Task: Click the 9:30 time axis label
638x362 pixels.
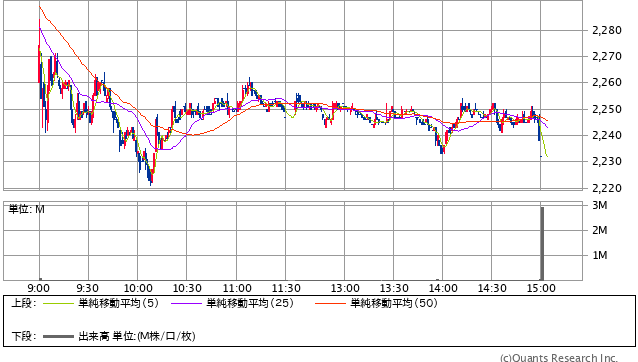Action: click(87, 288)
